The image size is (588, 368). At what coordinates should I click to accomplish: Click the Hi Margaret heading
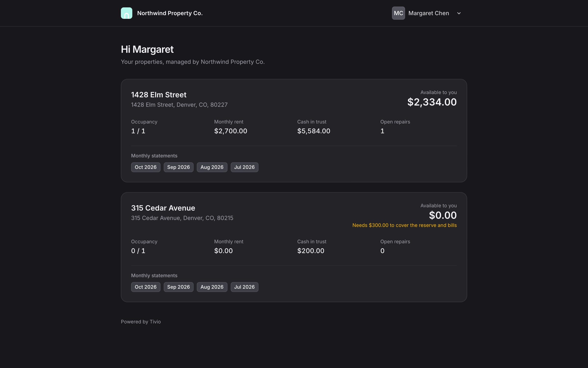click(147, 49)
